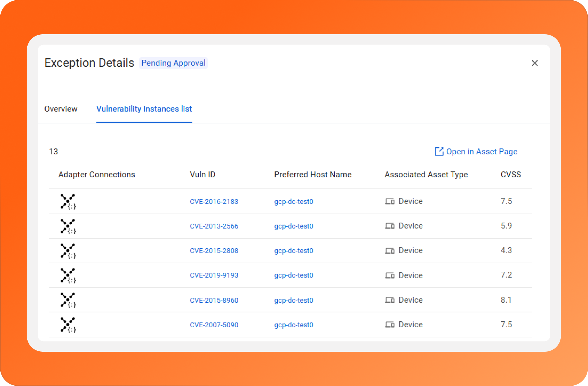Click the Associated Asset Type column header
Screen dimensions: 588x386
pos(426,175)
